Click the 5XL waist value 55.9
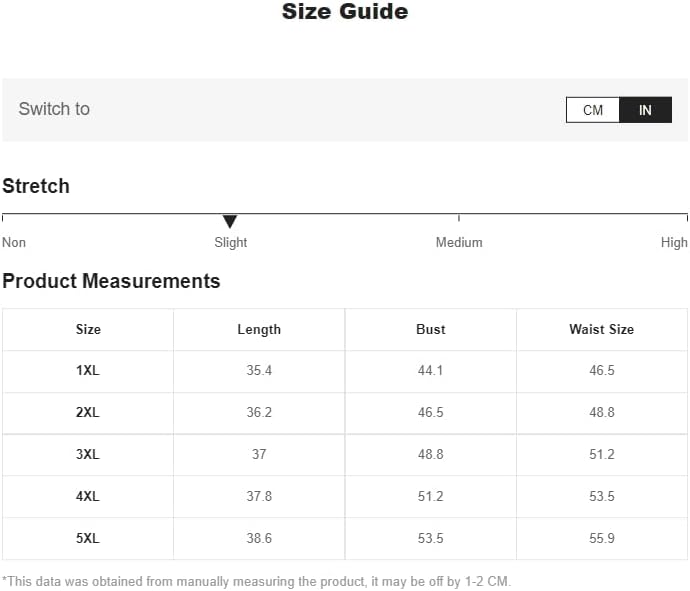 [x=602, y=538]
